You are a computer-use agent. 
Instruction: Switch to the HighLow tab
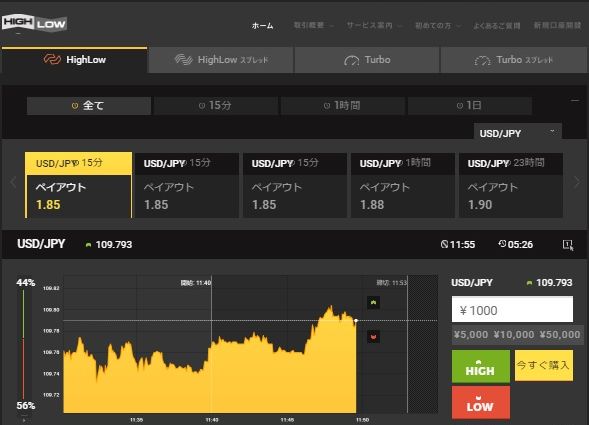pos(74,60)
